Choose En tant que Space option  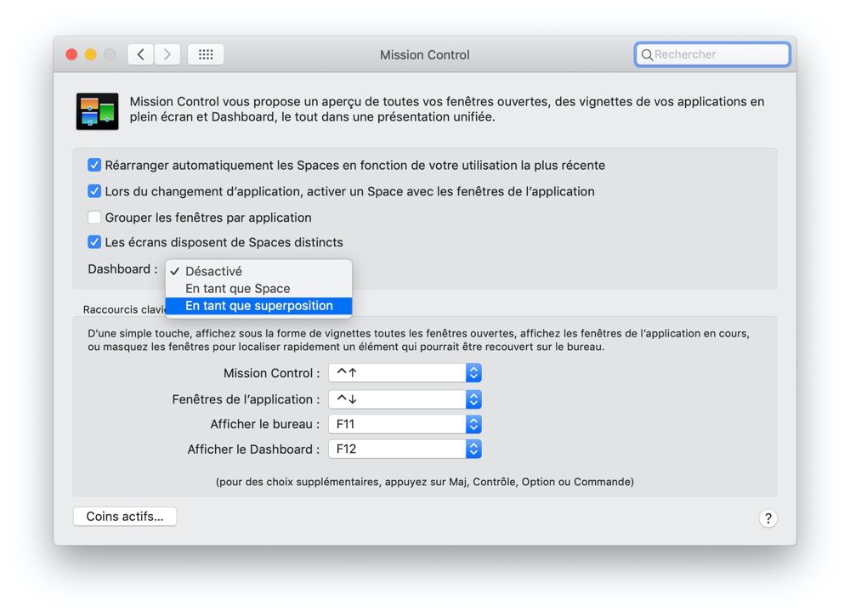(x=258, y=288)
